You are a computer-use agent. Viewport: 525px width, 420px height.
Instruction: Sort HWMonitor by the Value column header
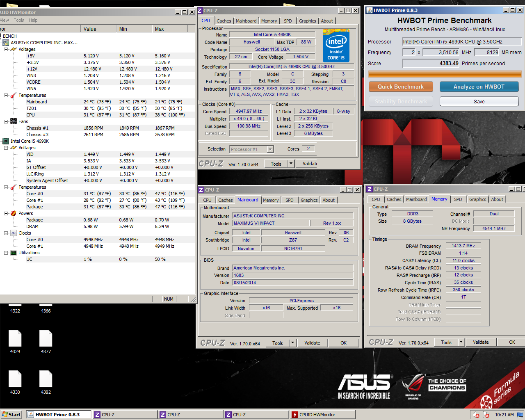pos(98,29)
